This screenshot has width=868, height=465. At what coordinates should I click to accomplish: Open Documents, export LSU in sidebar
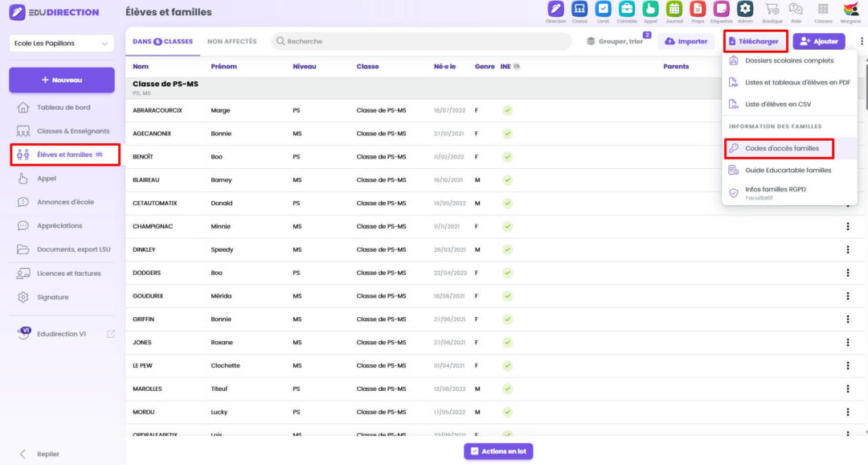(x=62, y=249)
